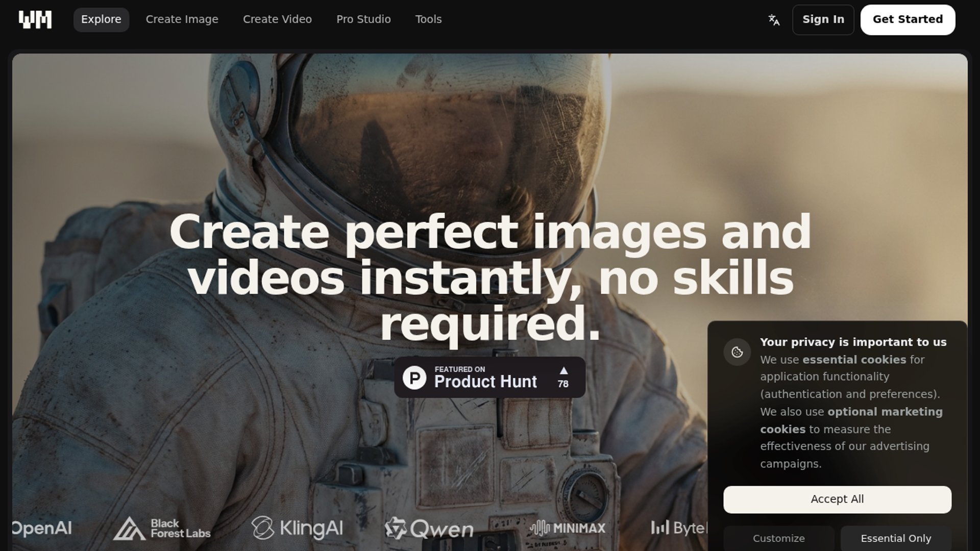Select the Explore tab
980x551 pixels.
pos(101,19)
